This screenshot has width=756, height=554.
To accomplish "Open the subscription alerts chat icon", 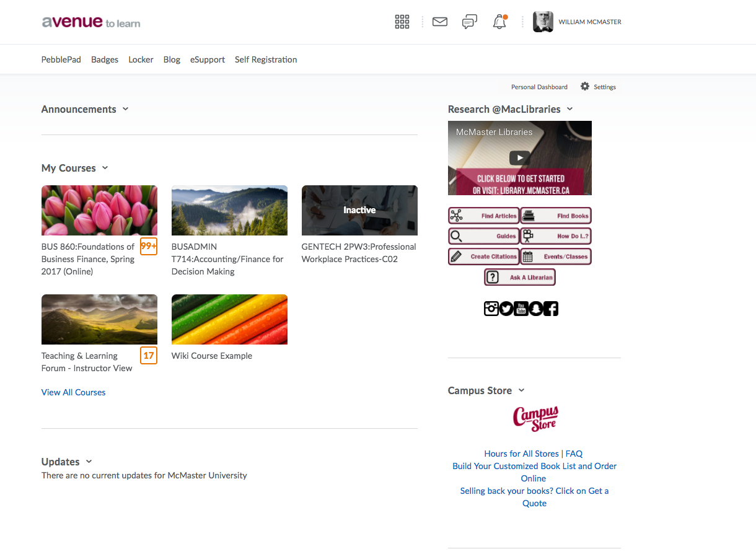I will click(x=470, y=22).
